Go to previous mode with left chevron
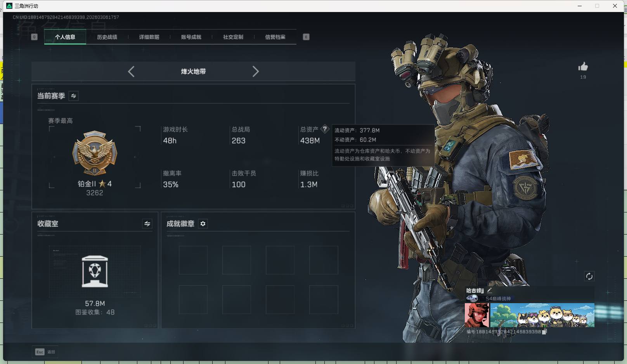Screen dimensions: 627x364 coord(131,71)
